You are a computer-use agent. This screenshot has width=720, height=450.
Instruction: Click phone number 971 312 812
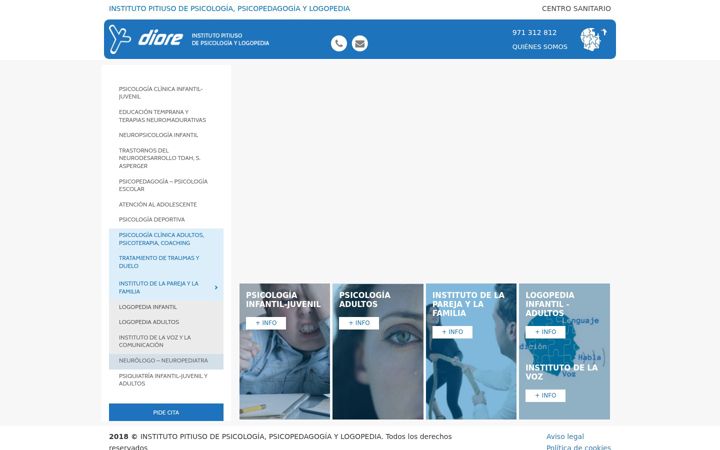534,33
